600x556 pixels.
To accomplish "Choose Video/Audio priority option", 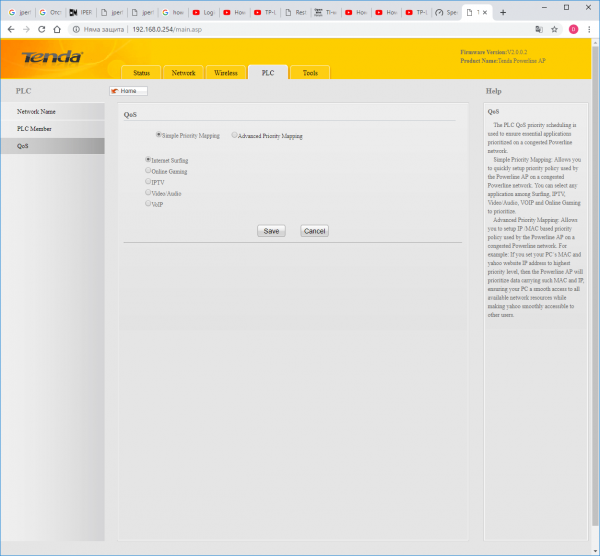I will tap(148, 192).
